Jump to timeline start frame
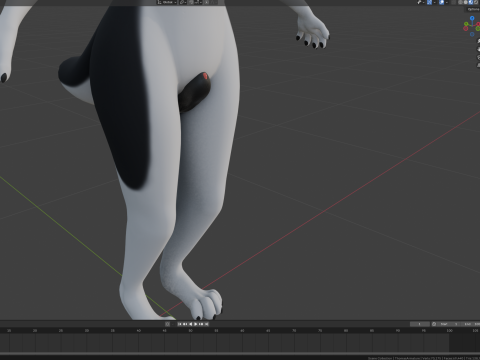This screenshot has height=360, width=480. point(180,324)
